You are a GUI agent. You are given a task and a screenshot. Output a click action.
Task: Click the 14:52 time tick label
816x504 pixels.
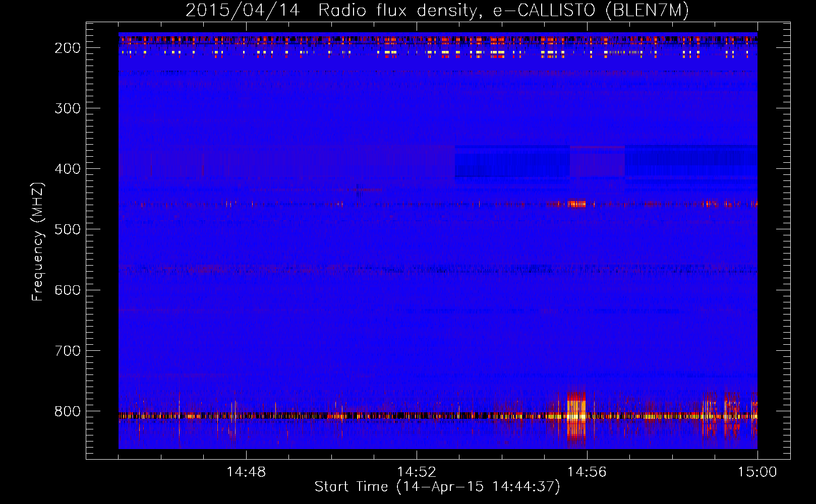(x=417, y=472)
